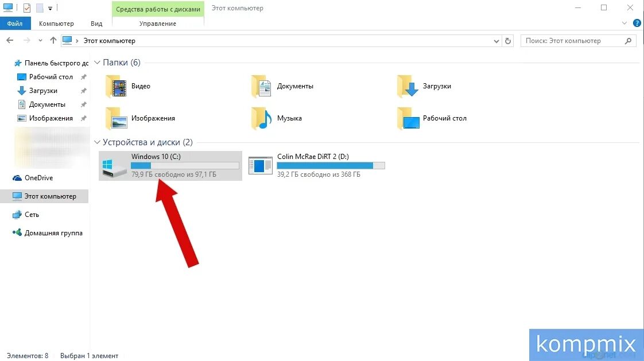Viewport: 644px width, 361px height.
Task: Open the customize quick access toolbar dropdown
Action: click(50, 8)
